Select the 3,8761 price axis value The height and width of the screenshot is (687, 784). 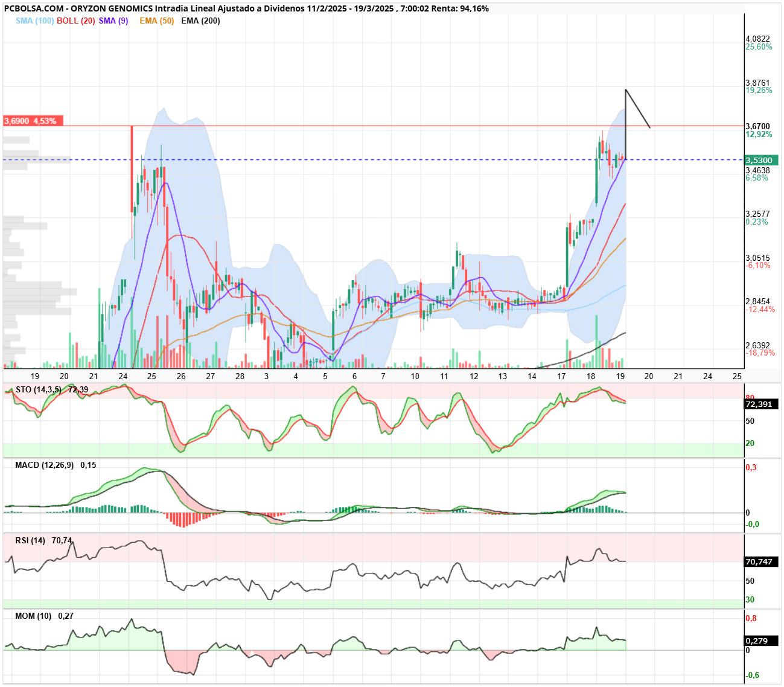757,83
